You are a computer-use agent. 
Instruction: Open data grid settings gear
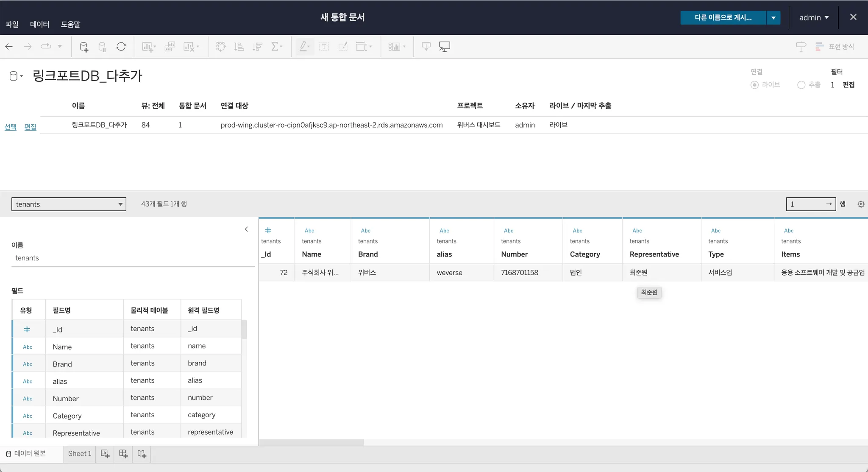[x=861, y=204]
